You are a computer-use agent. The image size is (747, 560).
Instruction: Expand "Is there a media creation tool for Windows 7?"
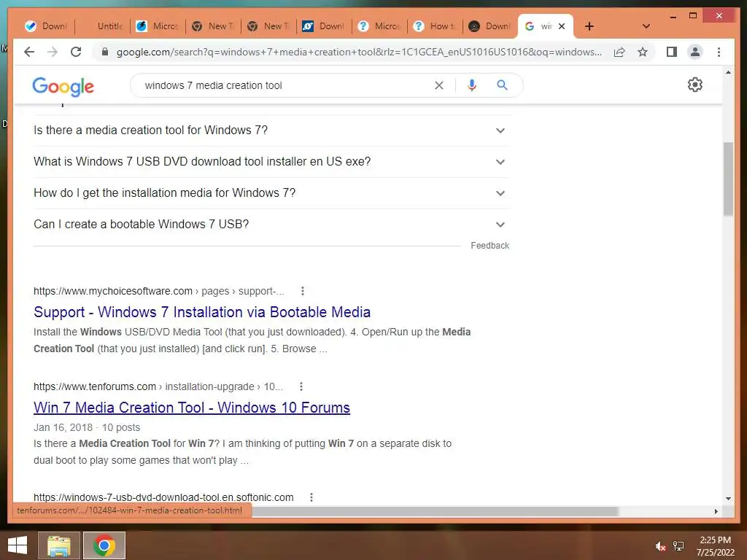pos(271,131)
